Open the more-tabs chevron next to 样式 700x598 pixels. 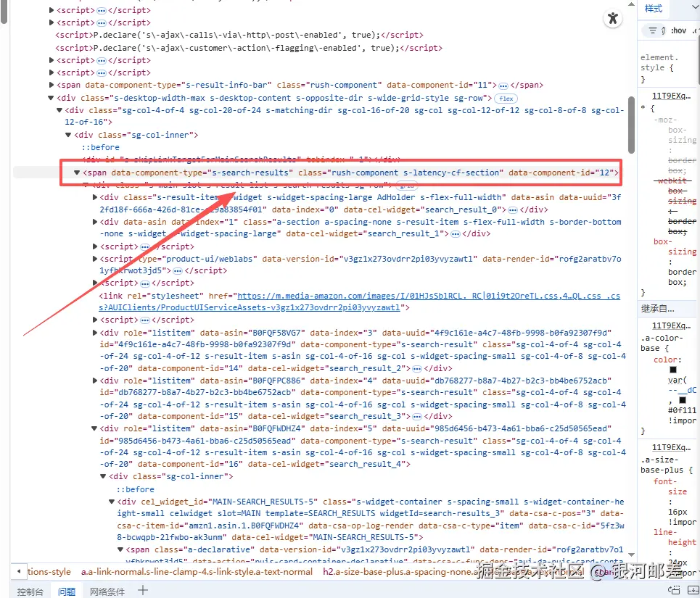[696, 8]
